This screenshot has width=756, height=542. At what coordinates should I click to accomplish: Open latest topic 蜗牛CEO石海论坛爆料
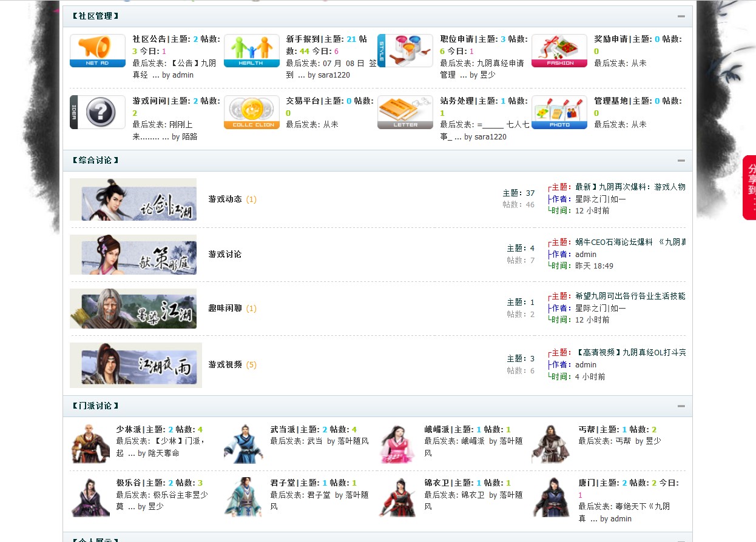pyautogui.click(x=630, y=241)
